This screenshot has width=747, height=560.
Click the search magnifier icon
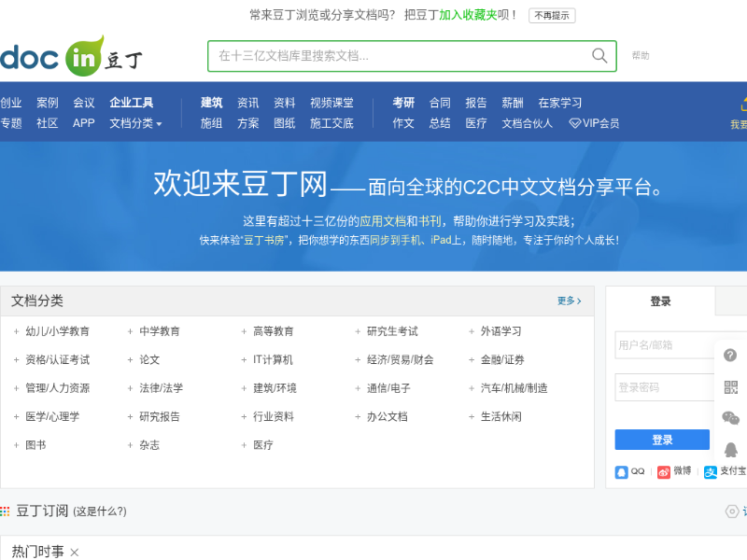pos(599,56)
